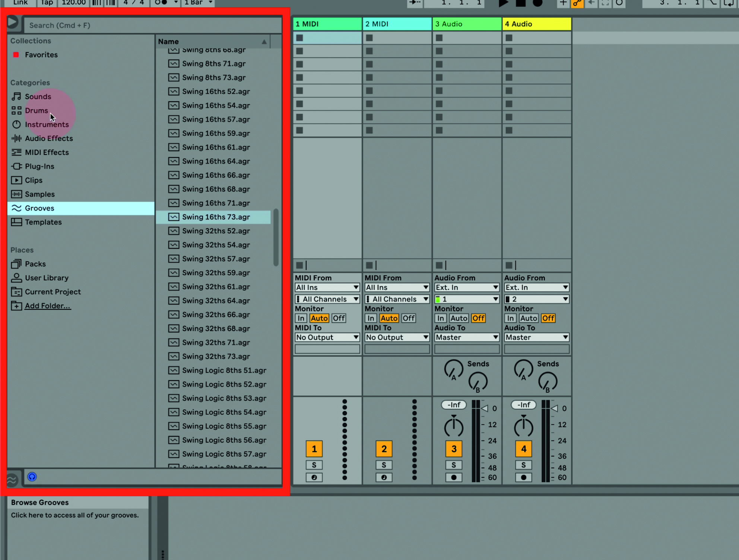Open MIDI From All Ins dropdown on track 1
The image size is (739, 560).
(327, 287)
